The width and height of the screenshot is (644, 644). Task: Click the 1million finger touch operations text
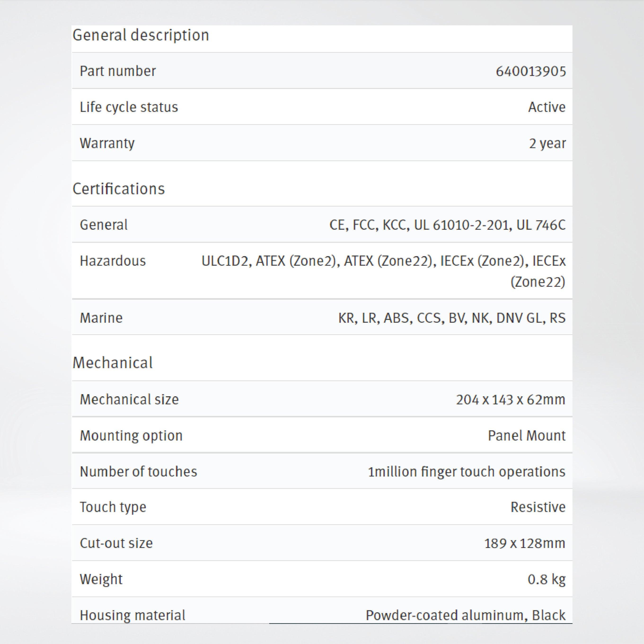pos(466,472)
